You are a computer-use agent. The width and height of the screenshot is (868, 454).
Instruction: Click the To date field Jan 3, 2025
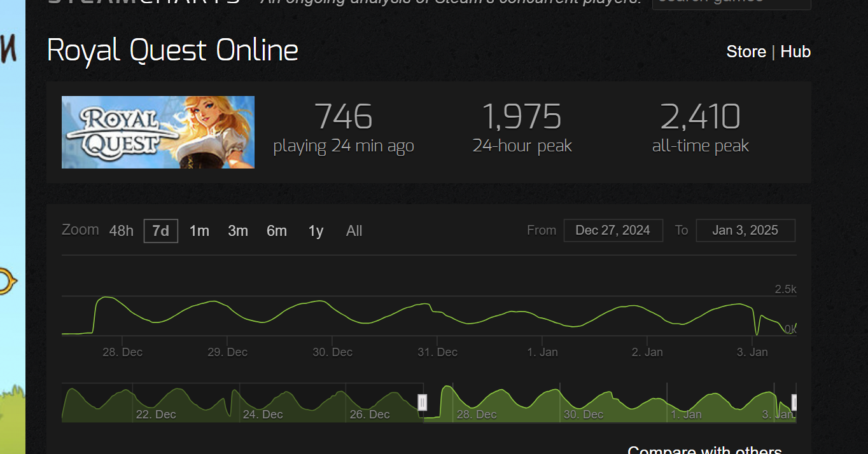[745, 230]
